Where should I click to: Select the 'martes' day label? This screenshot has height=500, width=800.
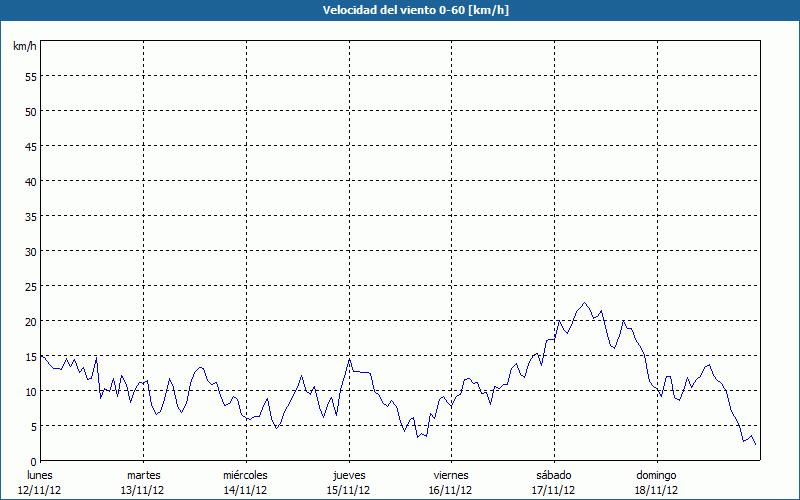(x=143, y=475)
